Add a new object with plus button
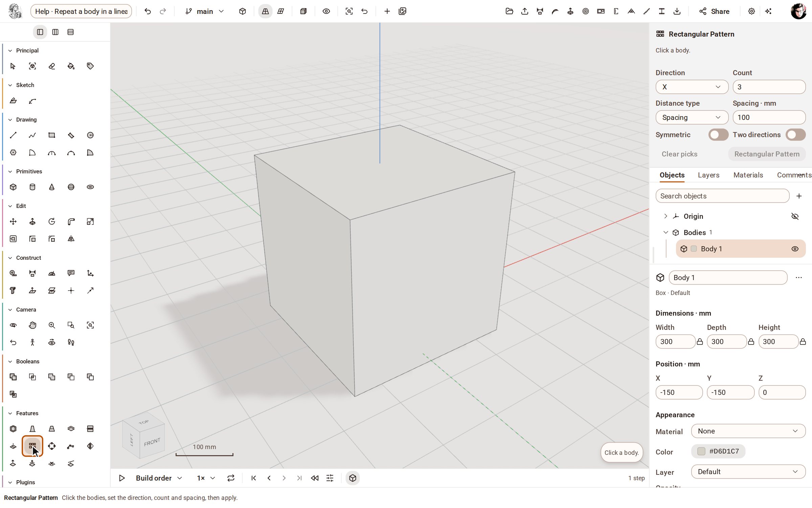Viewport: 812px width, 508px height. click(799, 196)
